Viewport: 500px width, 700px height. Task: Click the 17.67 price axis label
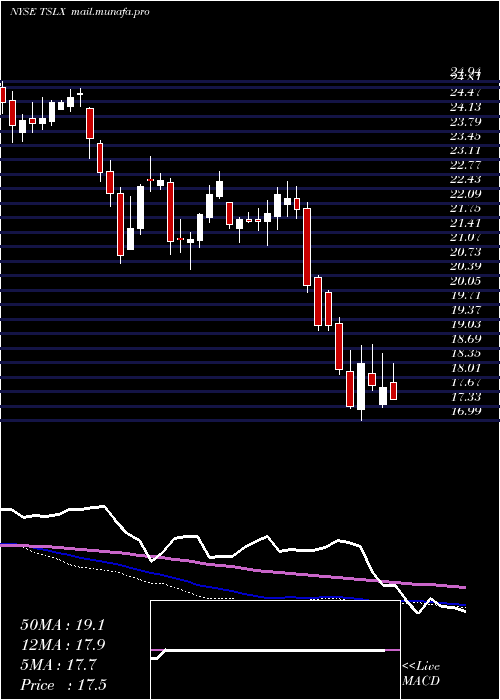pos(465,383)
